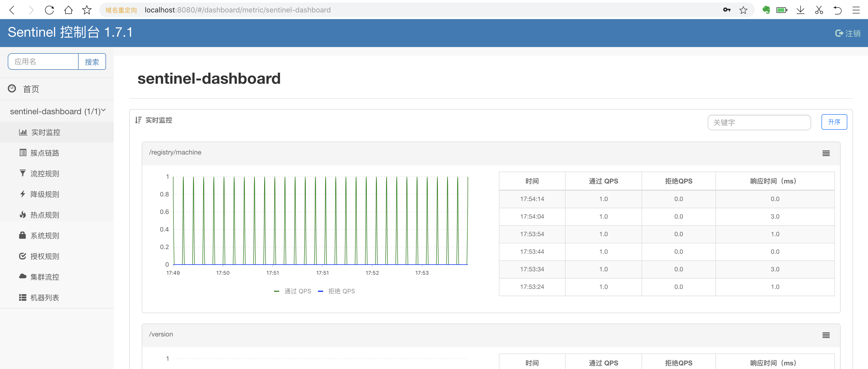Image resolution: width=868 pixels, height=369 pixels.
Task: Click the sort icon beside 实时监控 heading
Action: tap(138, 120)
